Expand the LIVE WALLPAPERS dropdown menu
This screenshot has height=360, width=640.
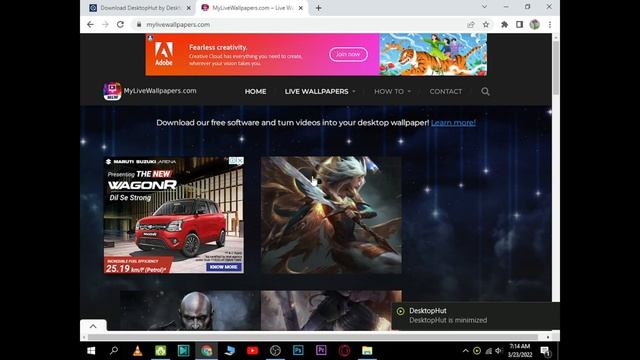coord(320,91)
